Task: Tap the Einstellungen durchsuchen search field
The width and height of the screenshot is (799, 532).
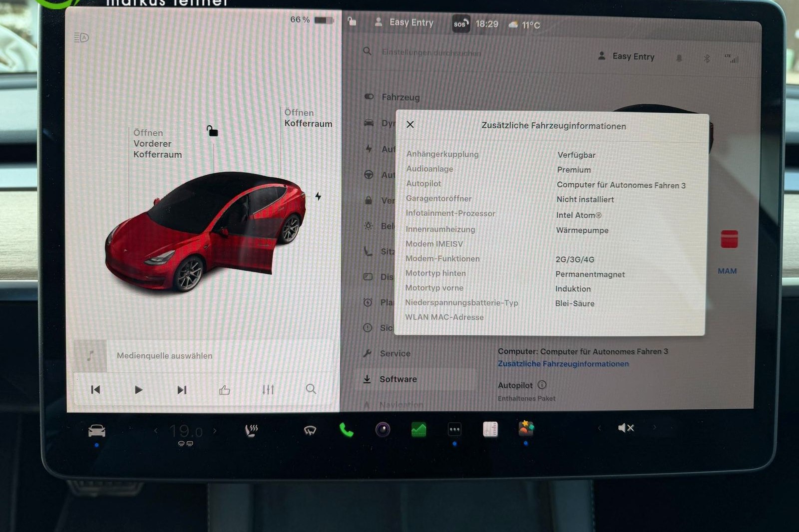Action: click(431, 52)
